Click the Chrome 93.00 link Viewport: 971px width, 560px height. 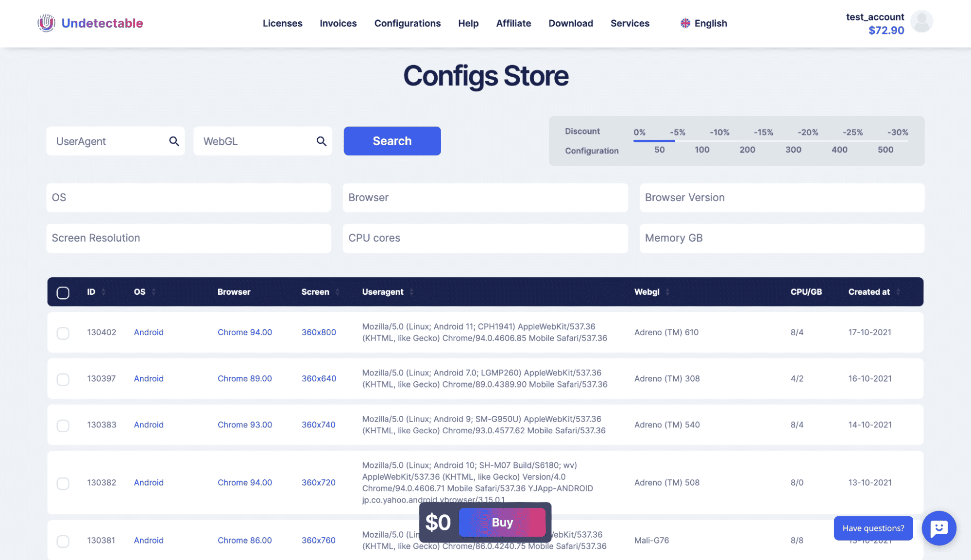click(245, 424)
